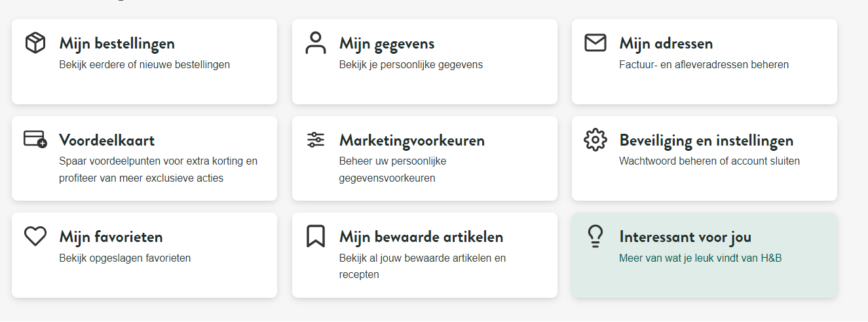This screenshot has width=868, height=322.
Task: Click the person profile icon
Action: [x=315, y=43]
